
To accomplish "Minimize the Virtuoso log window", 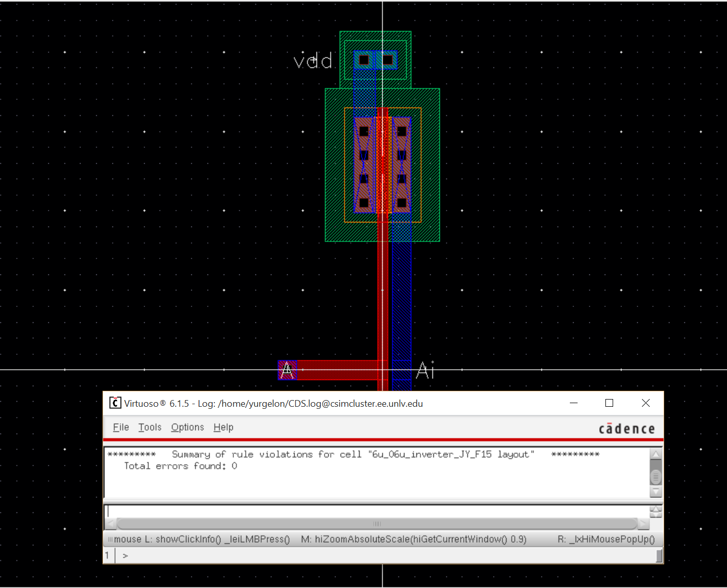I will [573, 403].
